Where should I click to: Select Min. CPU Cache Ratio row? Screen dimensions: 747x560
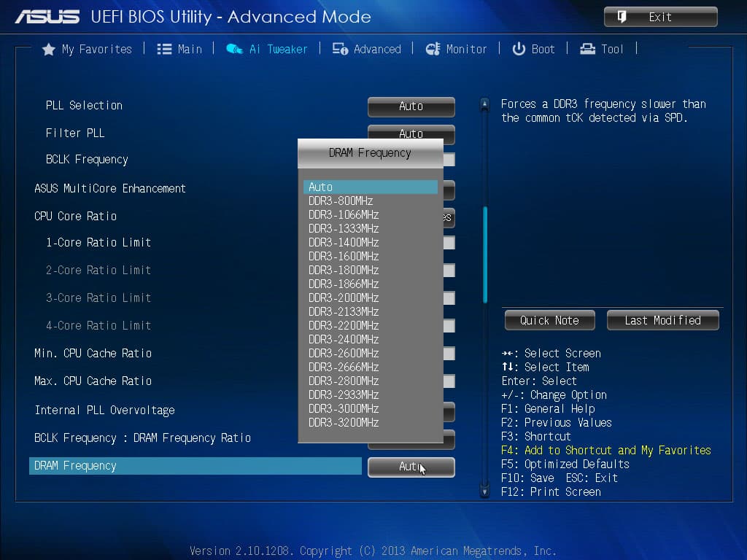[93, 354]
